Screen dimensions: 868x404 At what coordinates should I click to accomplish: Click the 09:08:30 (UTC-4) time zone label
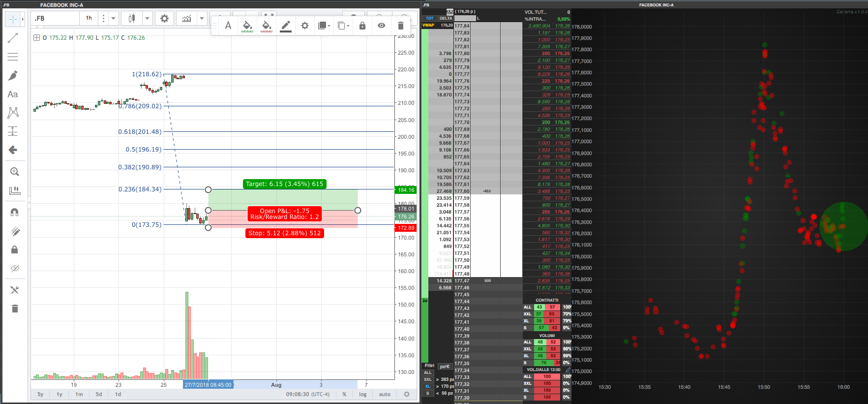tap(308, 394)
